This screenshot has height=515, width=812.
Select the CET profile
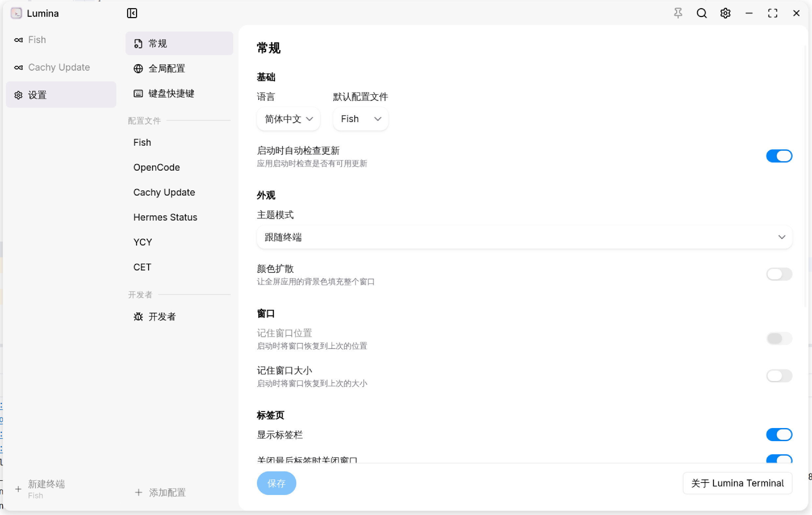[179, 267]
